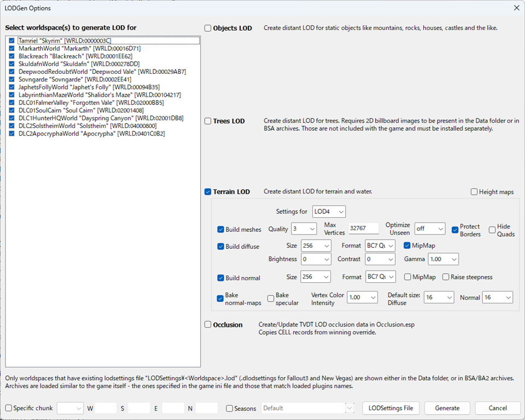
Task: Click the E coordinate input field
Action: point(173,409)
